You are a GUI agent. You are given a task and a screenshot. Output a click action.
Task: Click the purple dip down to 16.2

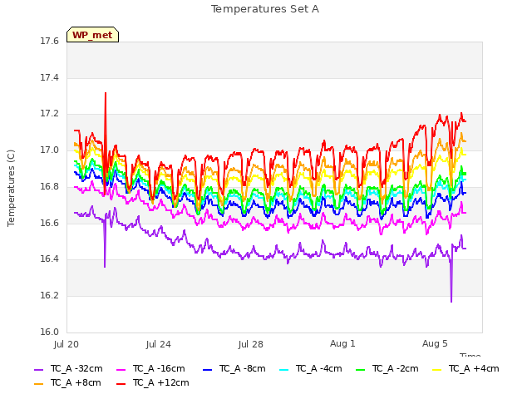click(451, 301)
